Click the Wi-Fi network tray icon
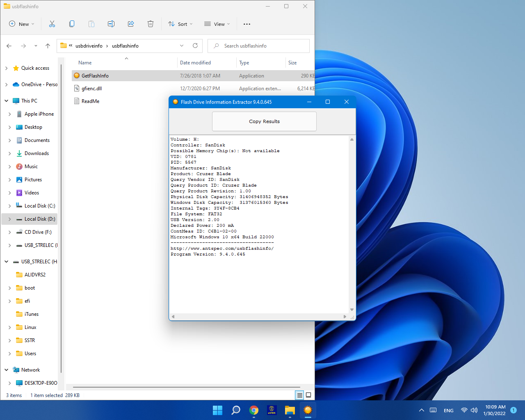Screen dimensions: 525x420 coord(464,410)
